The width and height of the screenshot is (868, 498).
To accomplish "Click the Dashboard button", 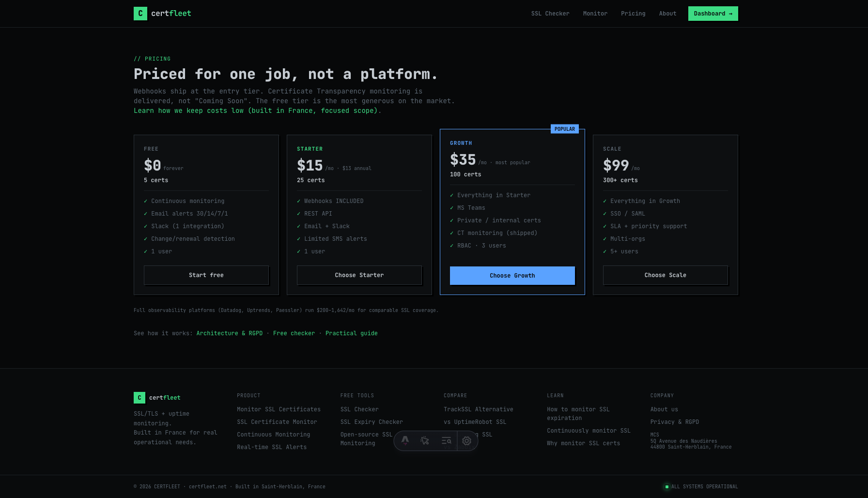I will click(713, 14).
